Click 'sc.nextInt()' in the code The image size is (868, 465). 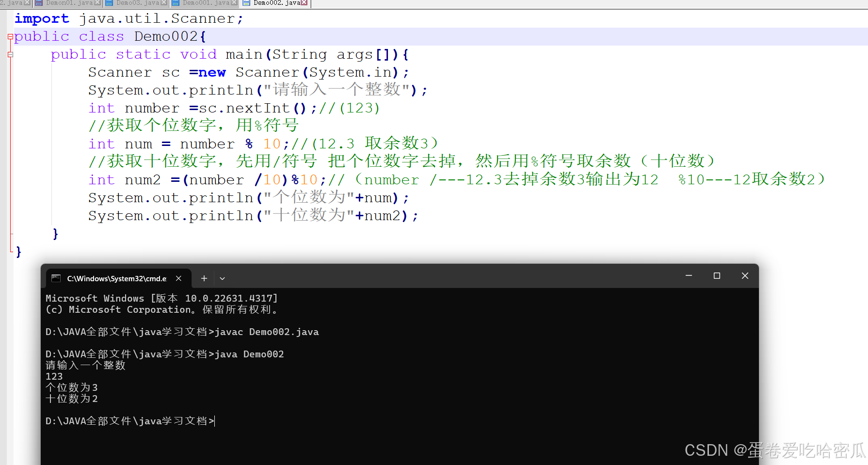point(253,108)
